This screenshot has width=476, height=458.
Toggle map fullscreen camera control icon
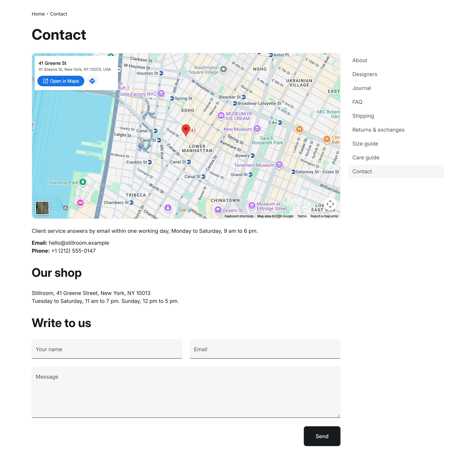[330, 204]
